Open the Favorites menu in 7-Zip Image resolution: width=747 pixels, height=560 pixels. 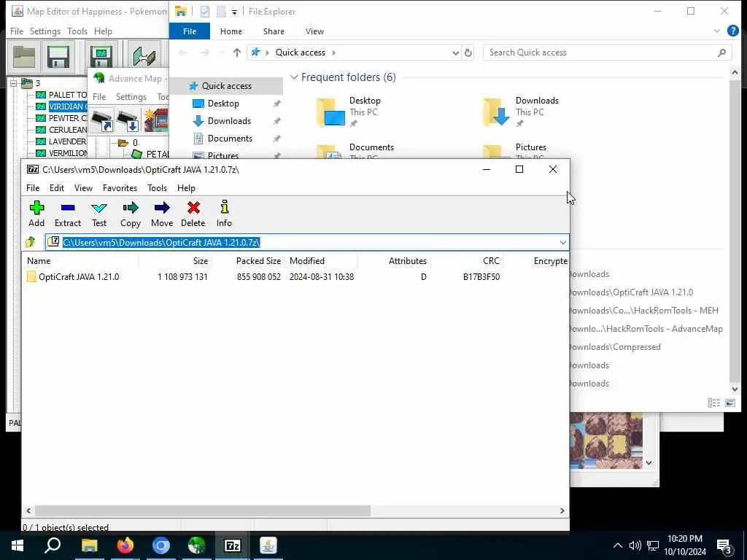[120, 187]
